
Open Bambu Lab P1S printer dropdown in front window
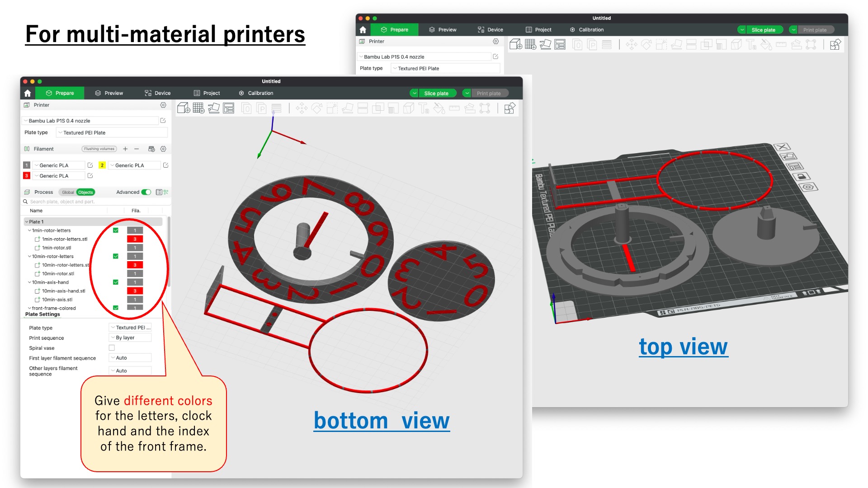pos(90,121)
